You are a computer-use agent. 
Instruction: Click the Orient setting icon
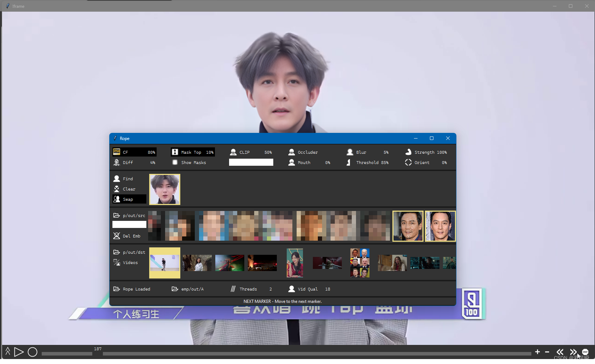408,163
